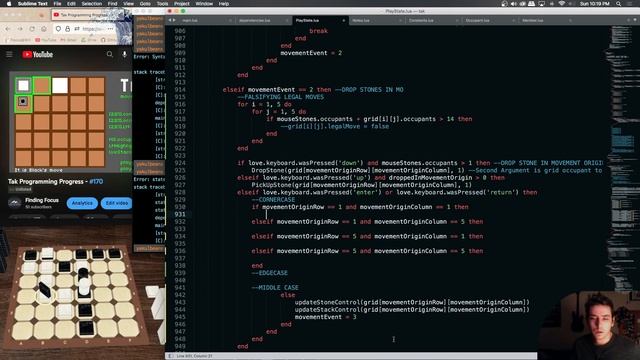Switch to the Member.lua tab
This screenshot has width=640, height=360.
547,20
